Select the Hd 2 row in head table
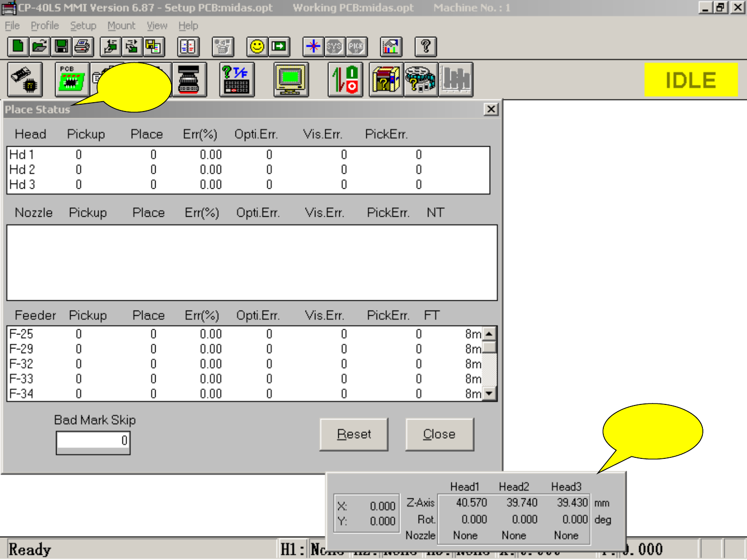The width and height of the screenshot is (747, 560). coord(248,170)
